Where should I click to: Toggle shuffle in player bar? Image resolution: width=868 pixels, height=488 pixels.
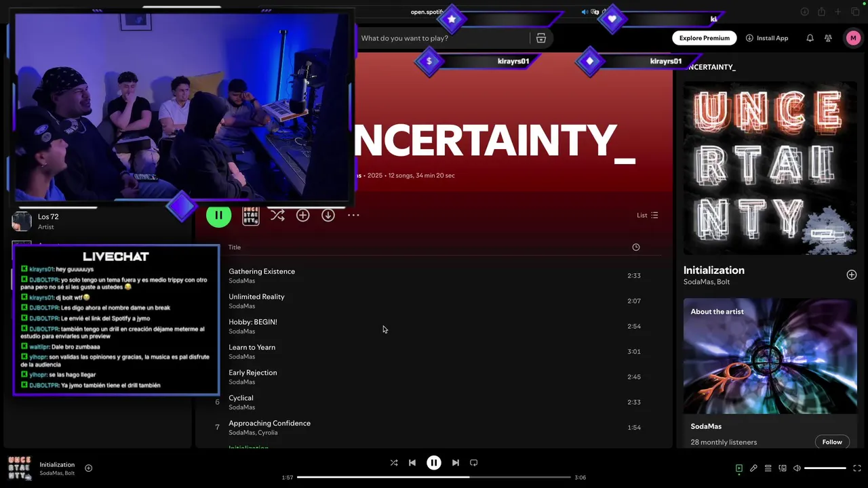(394, 463)
